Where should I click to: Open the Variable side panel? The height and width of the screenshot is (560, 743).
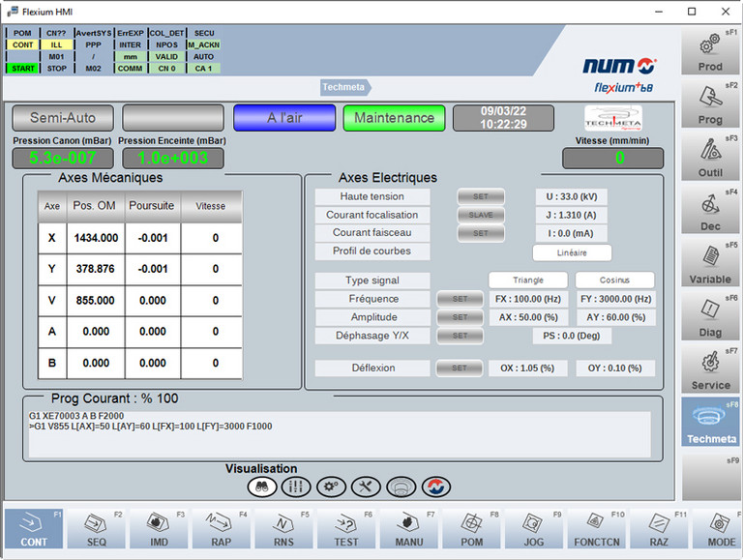point(710,265)
